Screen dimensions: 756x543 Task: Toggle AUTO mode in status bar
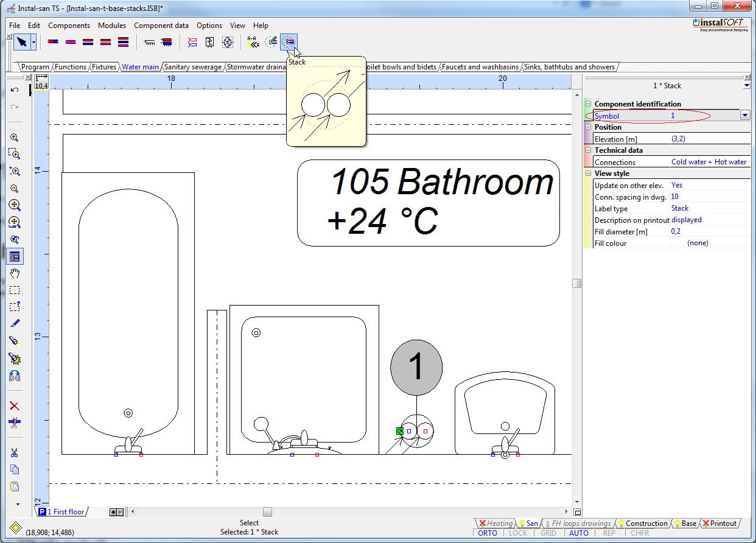(579, 533)
